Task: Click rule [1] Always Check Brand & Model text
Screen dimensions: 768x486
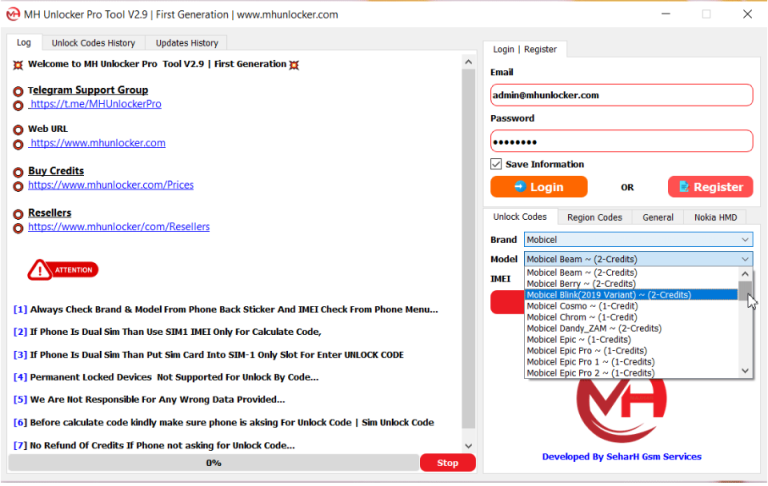Action: coord(226,310)
